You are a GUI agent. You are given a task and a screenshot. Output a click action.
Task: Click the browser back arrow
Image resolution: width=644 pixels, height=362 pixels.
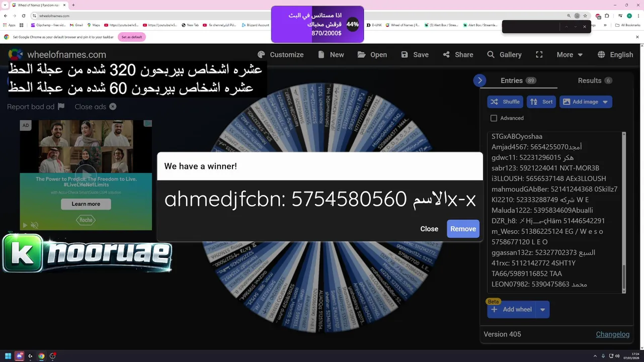click(x=5, y=16)
